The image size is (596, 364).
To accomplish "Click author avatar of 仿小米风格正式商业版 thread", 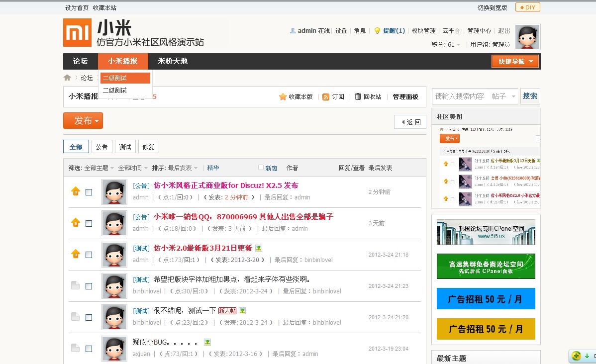I will pos(114,192).
